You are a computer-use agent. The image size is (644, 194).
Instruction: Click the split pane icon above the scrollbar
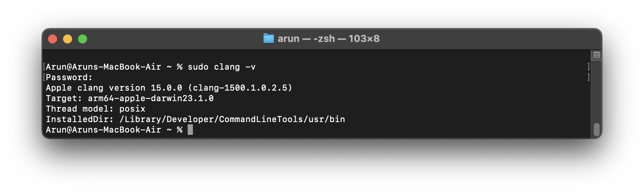(x=596, y=55)
